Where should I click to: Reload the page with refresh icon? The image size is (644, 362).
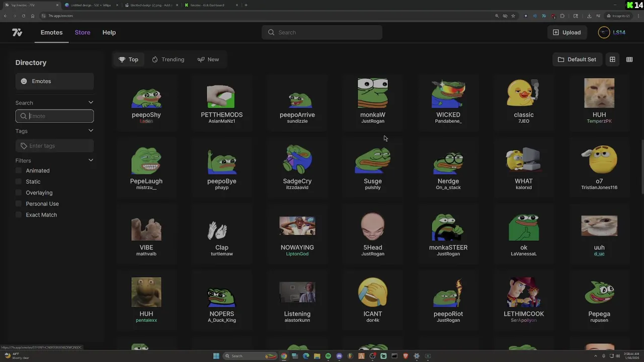23,16
